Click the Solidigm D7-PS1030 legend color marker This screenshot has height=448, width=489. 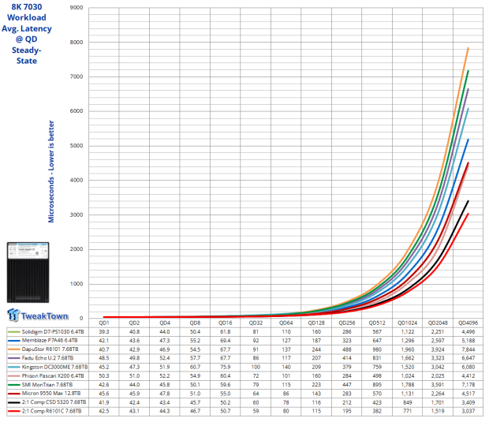coord(13,332)
